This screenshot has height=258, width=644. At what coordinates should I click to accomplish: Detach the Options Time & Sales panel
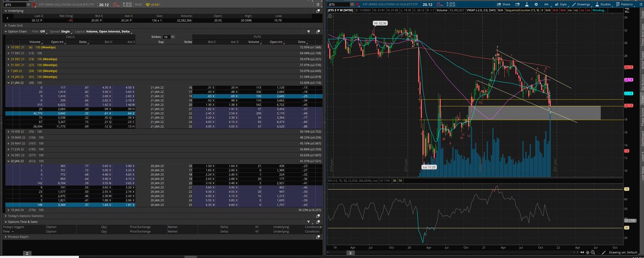click(x=318, y=222)
